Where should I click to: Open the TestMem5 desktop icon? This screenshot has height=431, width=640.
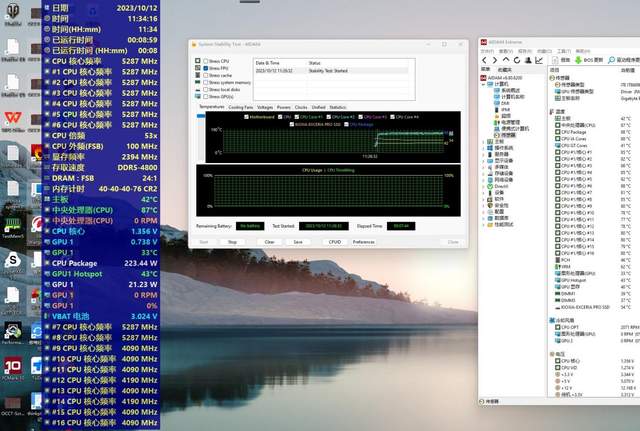point(13,228)
